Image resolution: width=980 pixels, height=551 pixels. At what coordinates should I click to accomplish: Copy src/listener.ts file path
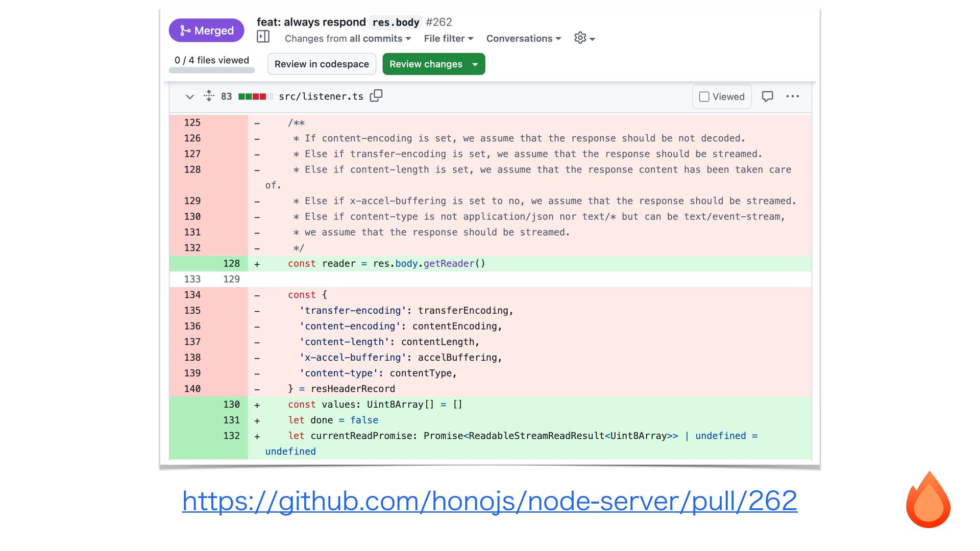tap(376, 96)
